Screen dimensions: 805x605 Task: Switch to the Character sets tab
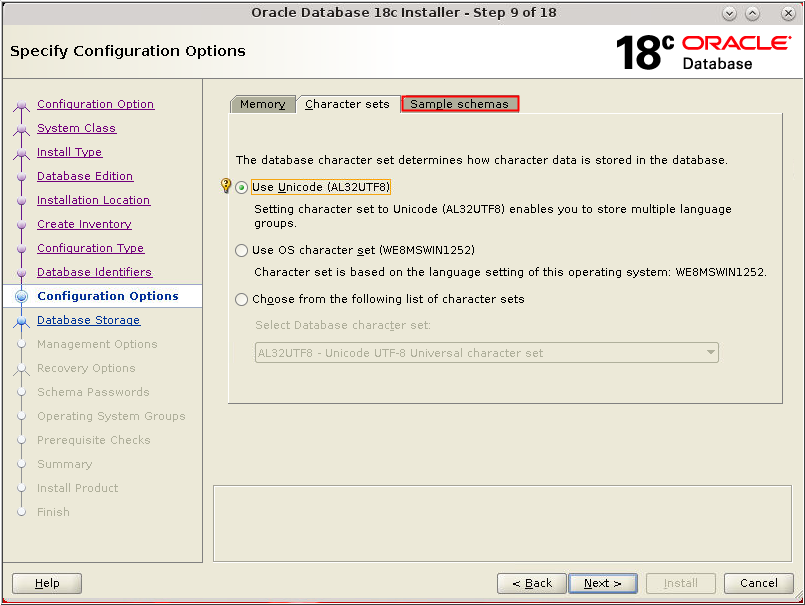(x=348, y=104)
